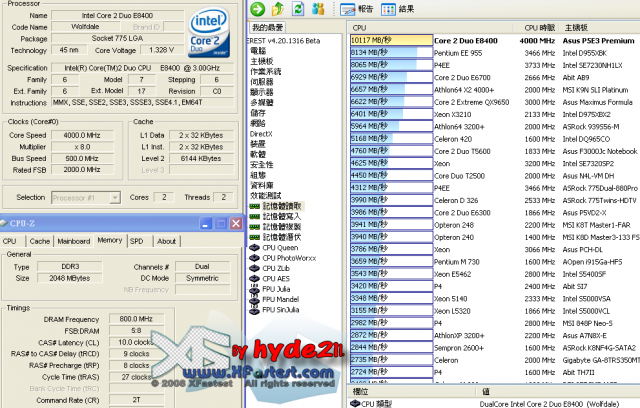This screenshot has width=640, height=408.
Task: Select the 伺服器 tree item
Action: point(262,82)
